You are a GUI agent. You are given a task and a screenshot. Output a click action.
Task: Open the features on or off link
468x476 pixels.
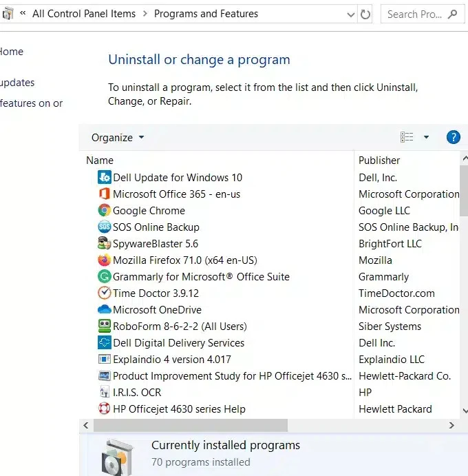pyautogui.click(x=31, y=103)
